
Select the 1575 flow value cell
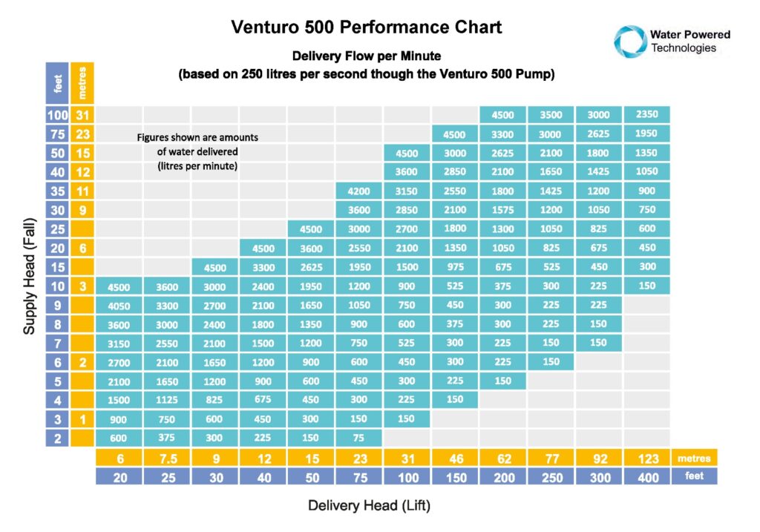tap(503, 209)
